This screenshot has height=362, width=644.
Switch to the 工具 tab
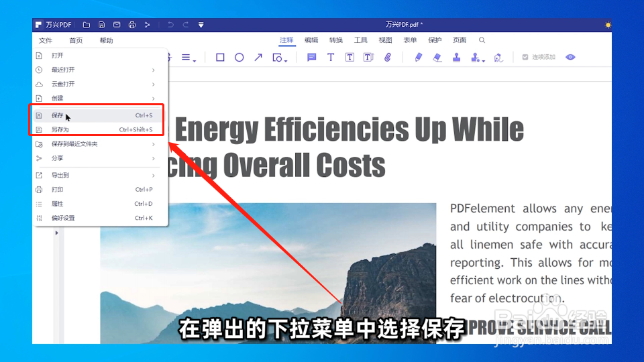click(x=361, y=40)
